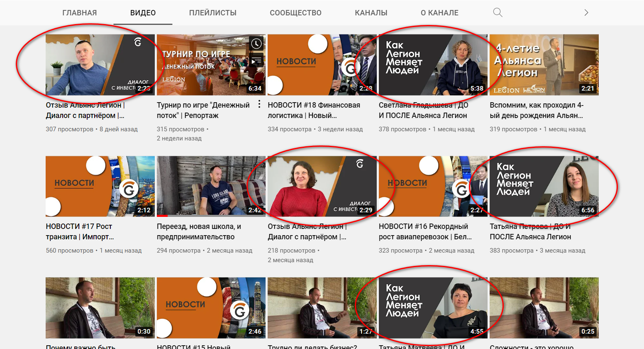The height and width of the screenshot is (349, 644).
Task: Open the НОВОСТИ #17 Рост транзита title
Action: pos(80,231)
